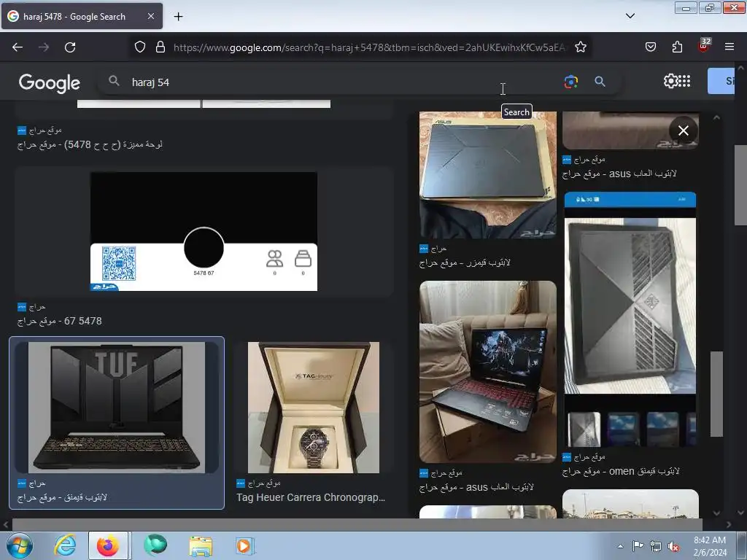Open the (5478 ح ح ح) plate result link

[x=90, y=144]
